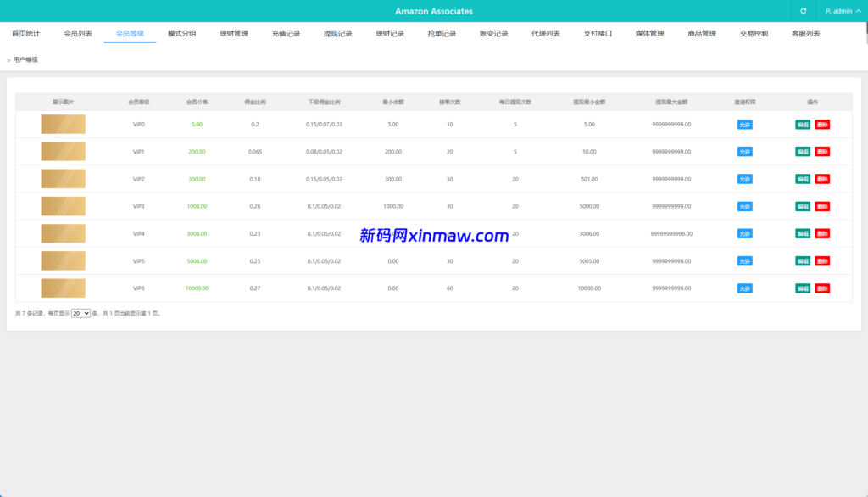
Task: Toggle the 允许 permission for VIP6
Action: (x=745, y=288)
